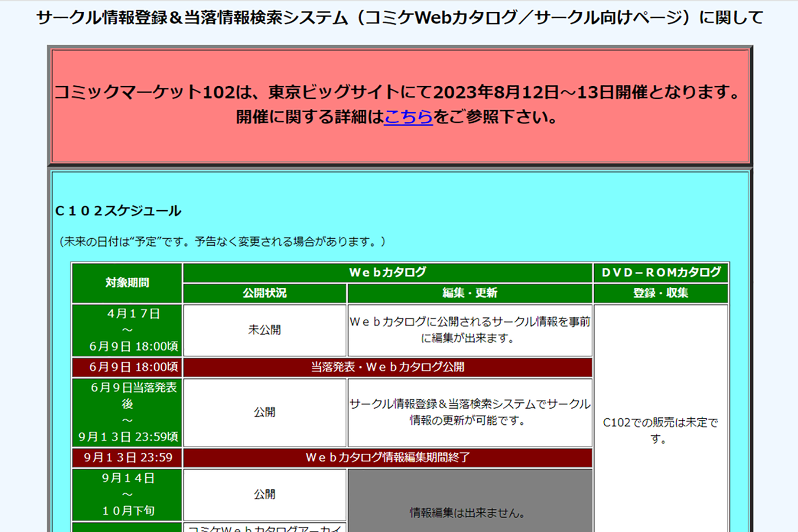Select the dark red 当落発表・Ｗｅｂカタログ公開 row
The image size is (798, 532).
[x=387, y=367]
